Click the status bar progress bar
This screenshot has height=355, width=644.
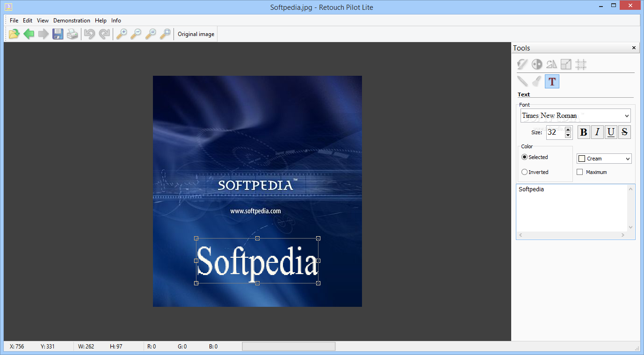[289, 346]
